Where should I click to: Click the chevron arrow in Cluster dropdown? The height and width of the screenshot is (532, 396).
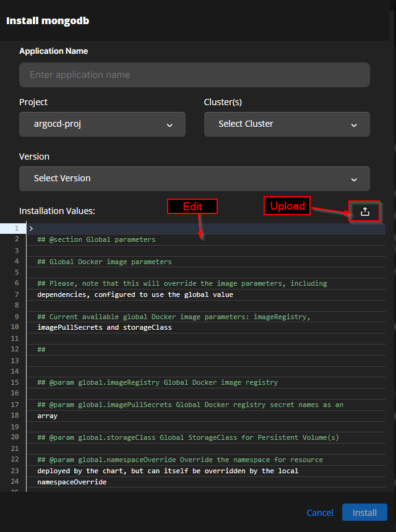pyautogui.click(x=354, y=125)
